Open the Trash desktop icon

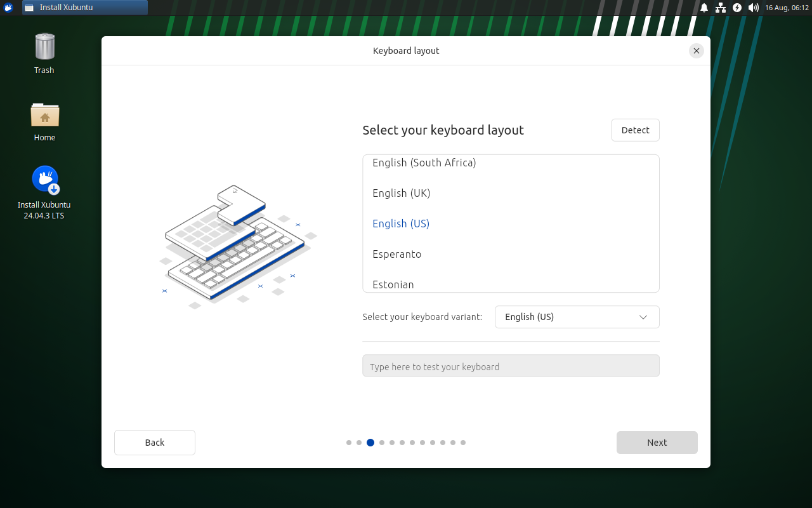tap(44, 53)
